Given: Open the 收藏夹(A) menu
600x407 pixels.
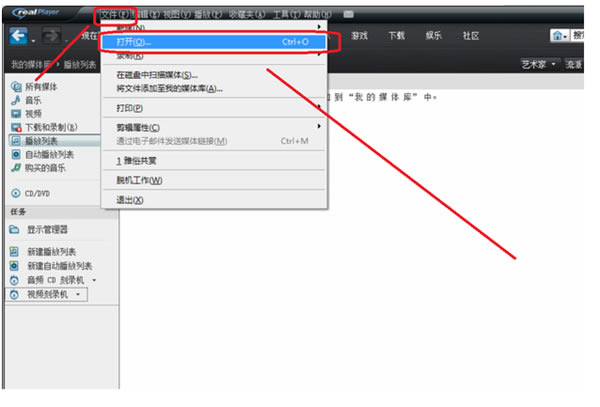Looking at the screenshot, I should 247,15.
